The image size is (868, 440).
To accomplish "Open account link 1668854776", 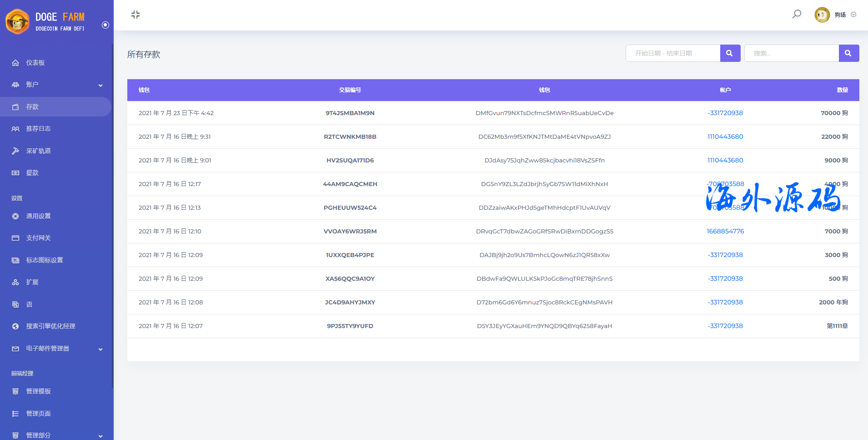I will (x=725, y=231).
